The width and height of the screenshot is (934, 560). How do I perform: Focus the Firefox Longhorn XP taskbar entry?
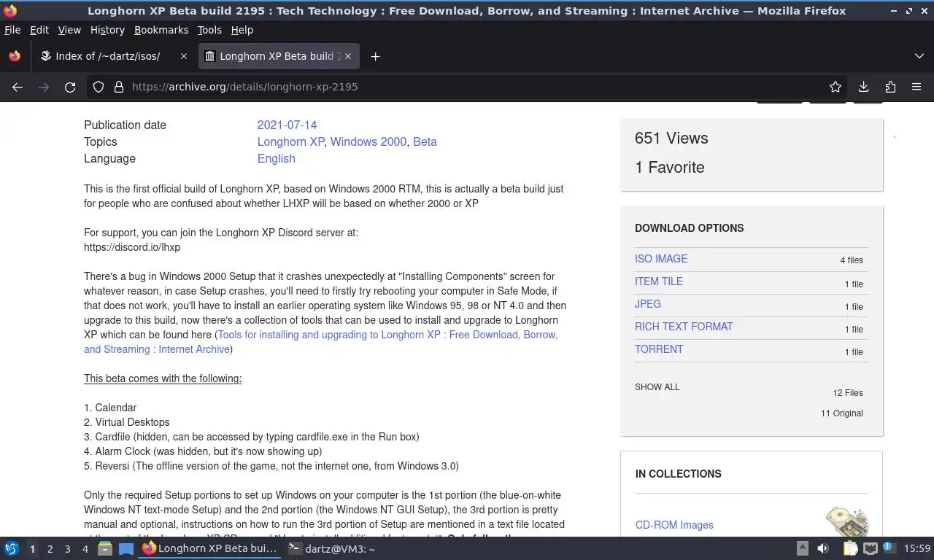point(211,548)
